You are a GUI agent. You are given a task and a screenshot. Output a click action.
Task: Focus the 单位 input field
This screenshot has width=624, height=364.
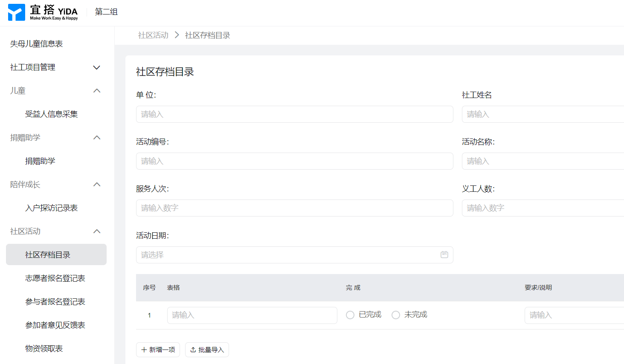(294, 114)
